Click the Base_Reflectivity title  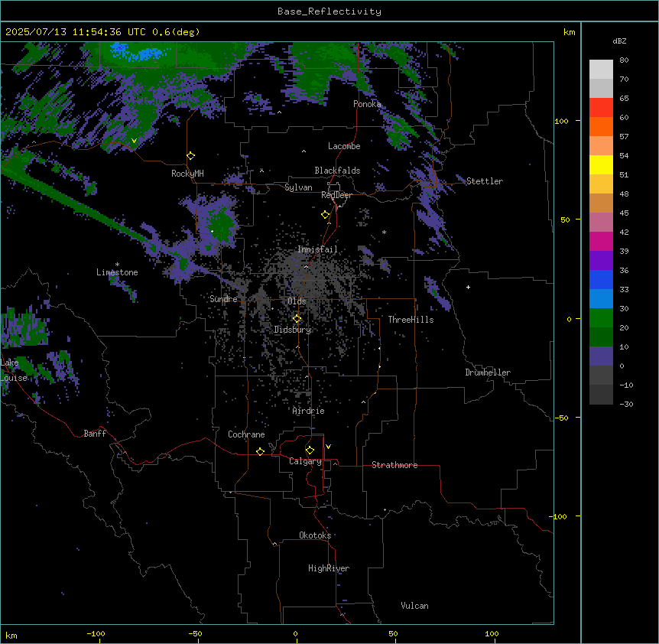tap(329, 11)
